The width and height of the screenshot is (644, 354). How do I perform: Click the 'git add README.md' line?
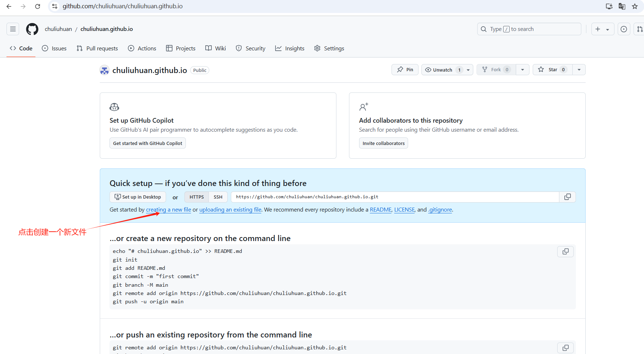click(x=139, y=268)
